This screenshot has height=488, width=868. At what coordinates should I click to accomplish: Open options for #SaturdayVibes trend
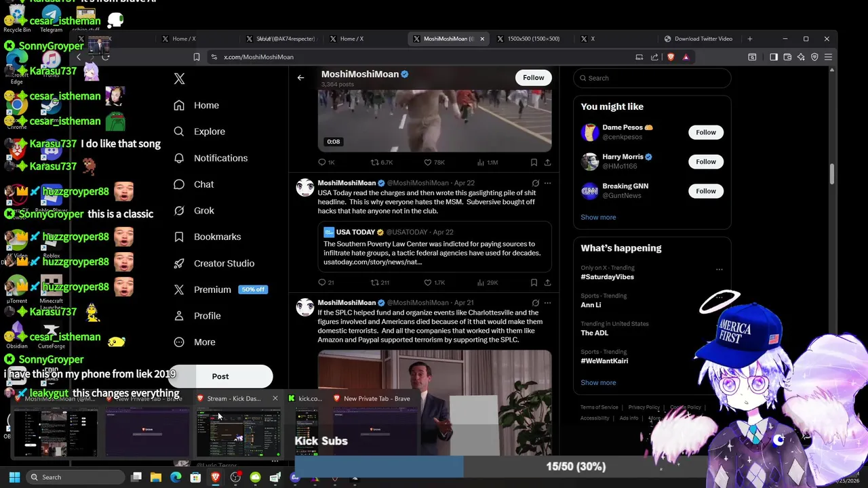click(719, 269)
